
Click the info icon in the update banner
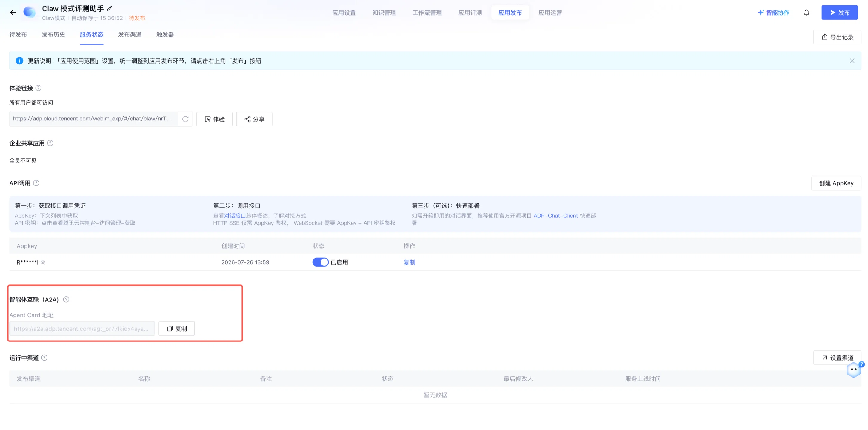point(19,61)
